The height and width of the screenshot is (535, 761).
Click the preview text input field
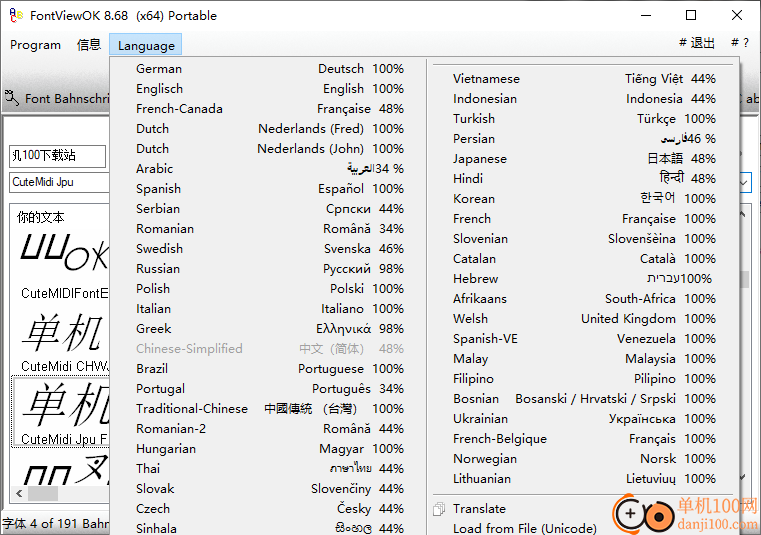[x=57, y=156]
